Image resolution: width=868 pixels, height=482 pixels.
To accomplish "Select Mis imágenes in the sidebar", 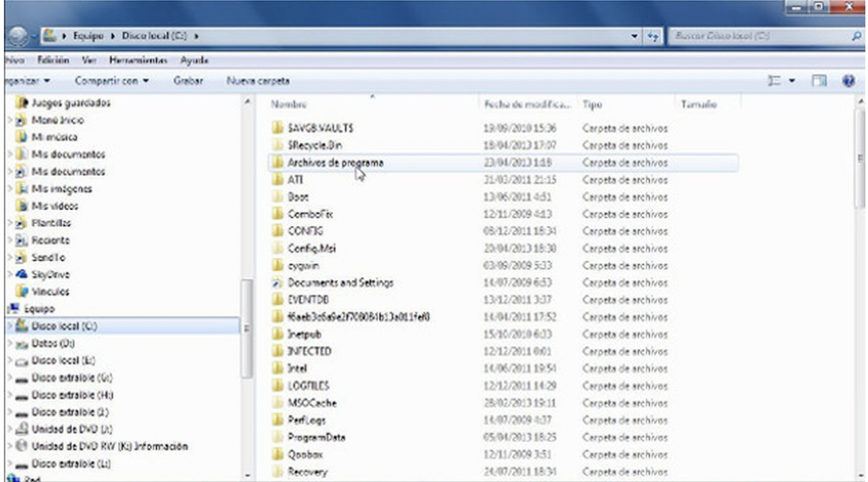I will pos(62,188).
